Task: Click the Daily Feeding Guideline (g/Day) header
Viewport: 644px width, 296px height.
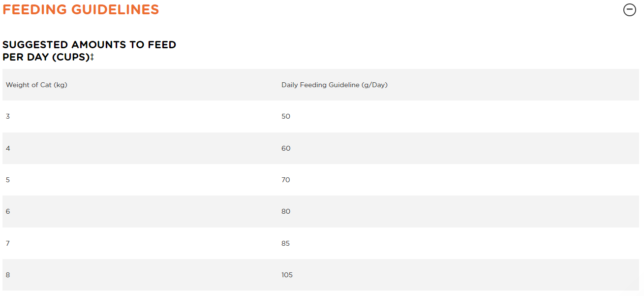Action: (x=335, y=85)
